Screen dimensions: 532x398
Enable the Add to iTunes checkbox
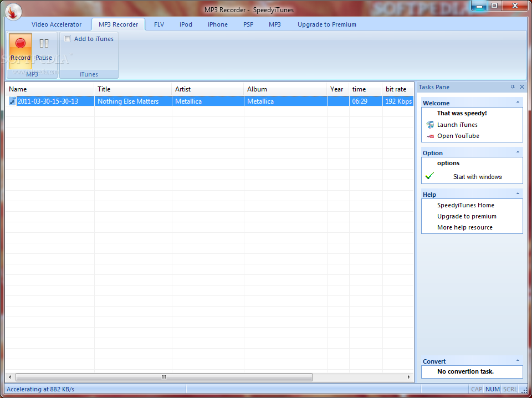point(68,39)
